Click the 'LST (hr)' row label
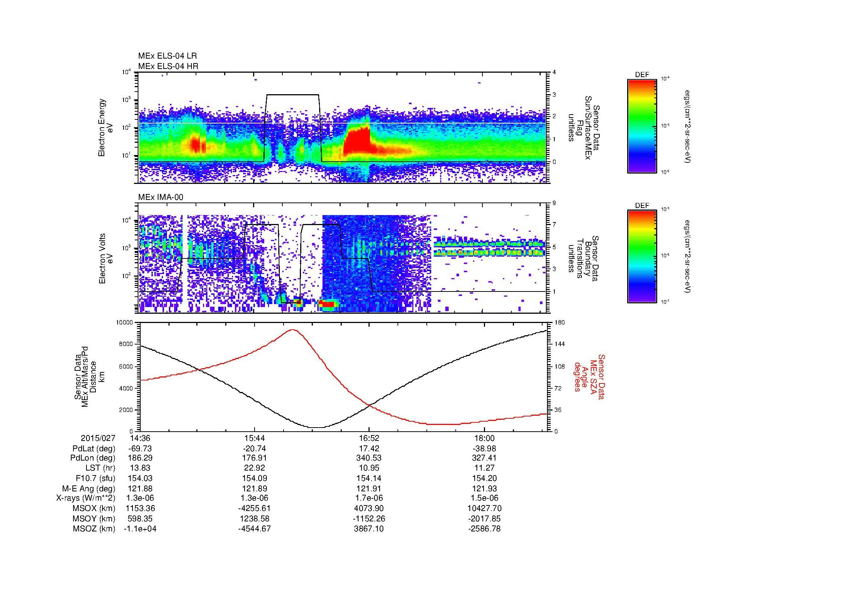The image size is (868, 613). tap(100, 468)
